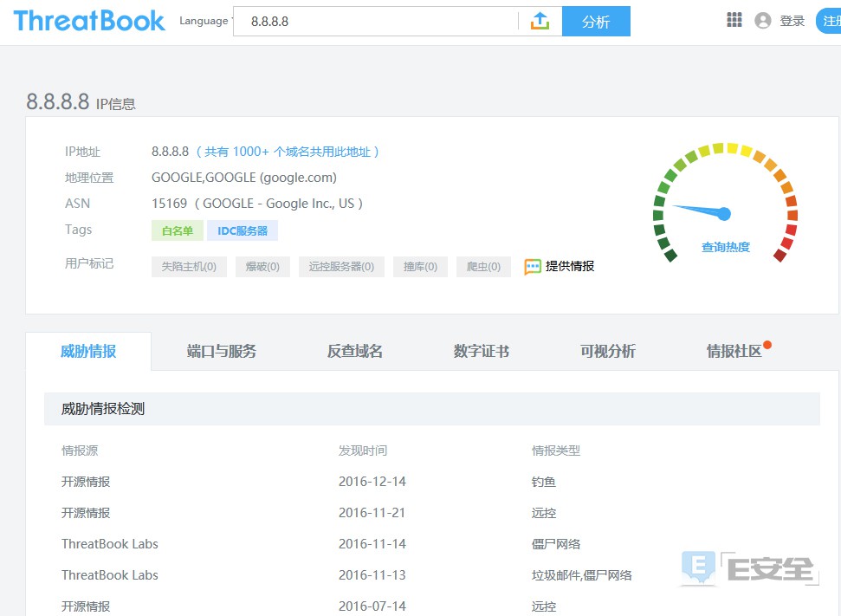Click the 登录 login link
The height and width of the screenshot is (616, 841).
[792, 21]
